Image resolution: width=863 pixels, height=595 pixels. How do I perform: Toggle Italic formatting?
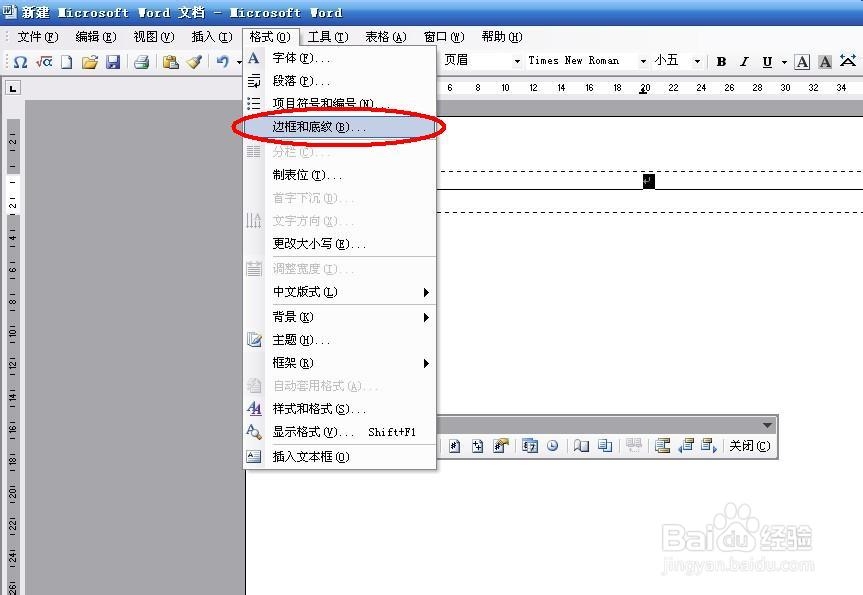(744, 62)
